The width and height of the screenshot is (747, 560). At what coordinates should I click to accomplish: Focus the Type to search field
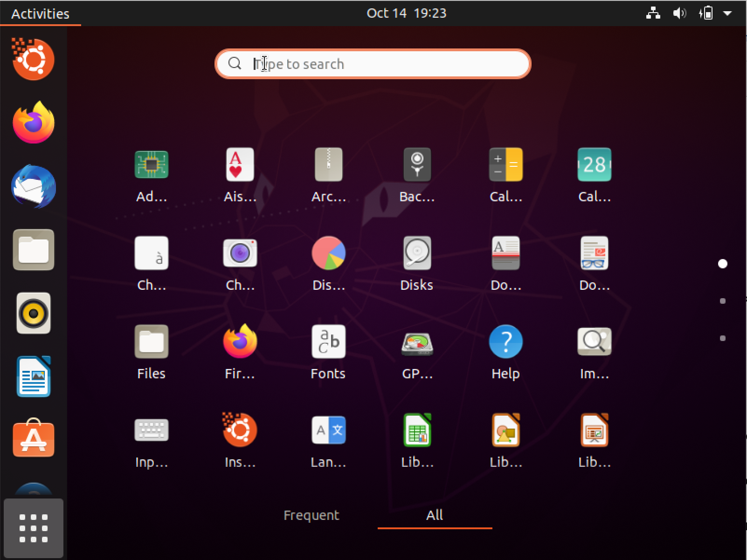[373, 64]
